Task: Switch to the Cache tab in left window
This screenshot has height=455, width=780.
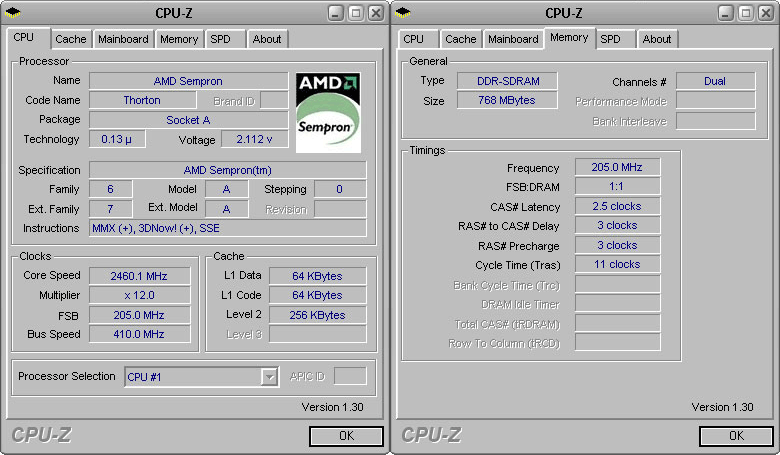Action: click(x=71, y=39)
